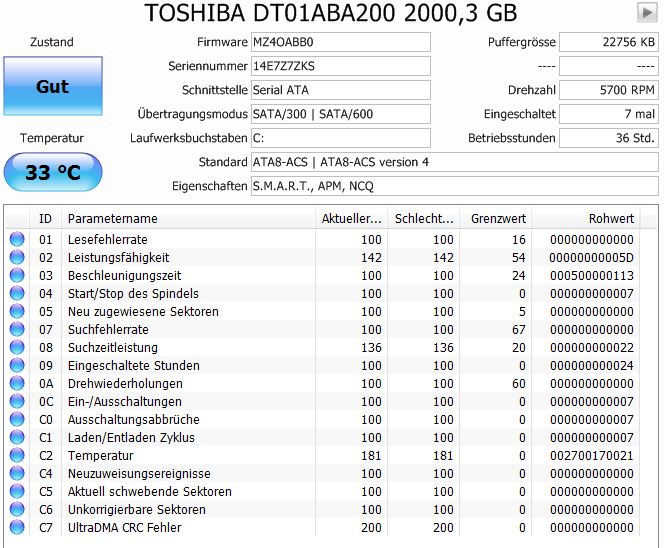Viewport: 664px width, 548px height.
Task: Select the Neuzuweisungsereignisse parameter name
Action: [x=139, y=473]
